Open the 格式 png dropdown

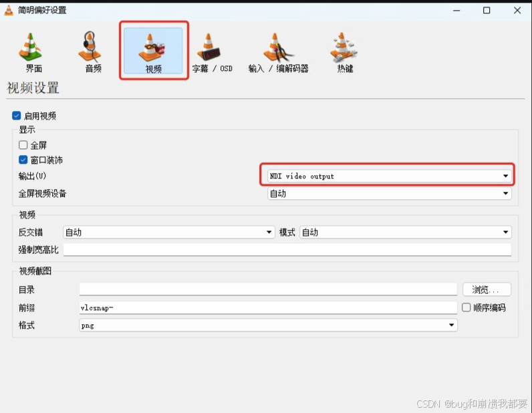268,325
